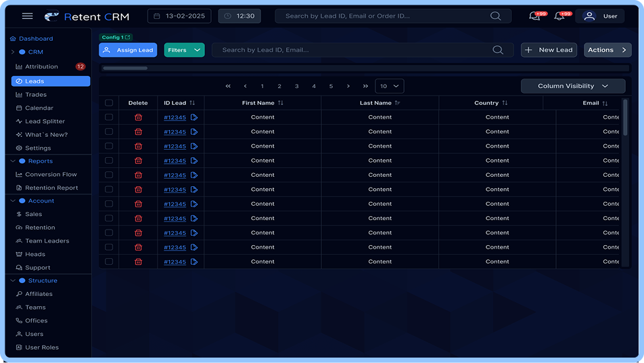Open the Column Visibility dropdown
Image resolution: width=644 pixels, height=363 pixels.
[x=573, y=86]
